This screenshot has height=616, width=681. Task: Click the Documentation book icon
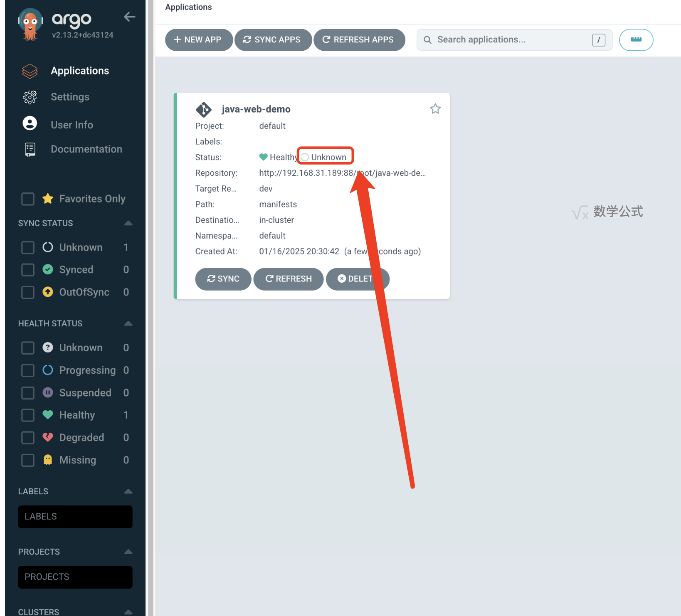(30, 149)
